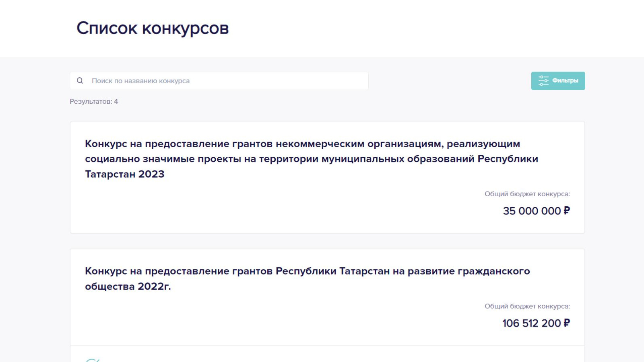Click the 'Результатов: 4' results counter
Image resolution: width=644 pixels, height=362 pixels.
coord(94,101)
